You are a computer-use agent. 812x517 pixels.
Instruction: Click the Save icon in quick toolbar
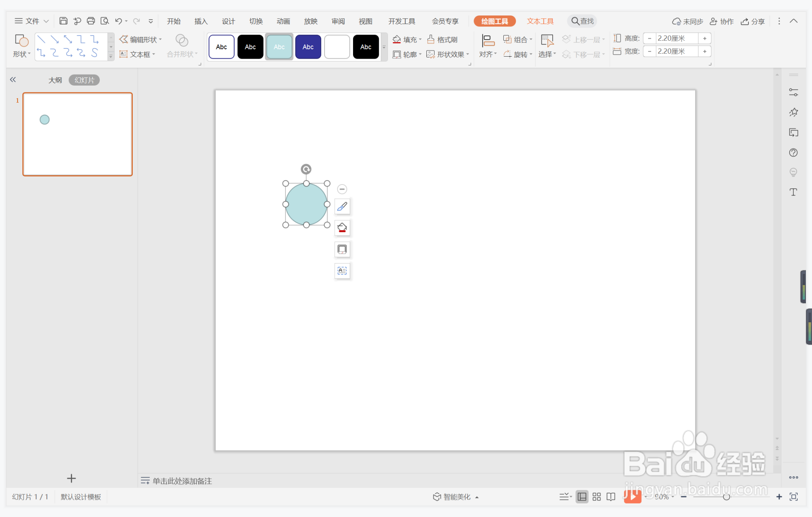tap(63, 21)
